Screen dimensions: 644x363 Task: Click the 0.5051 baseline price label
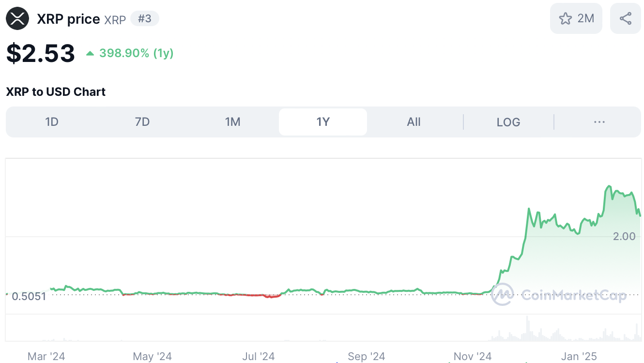[29, 296]
